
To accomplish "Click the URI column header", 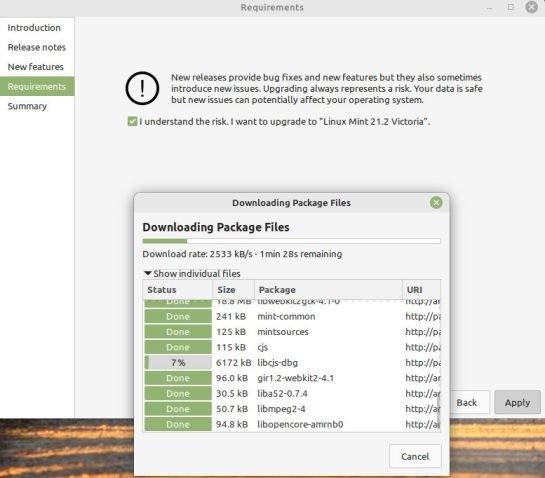I will (x=421, y=290).
